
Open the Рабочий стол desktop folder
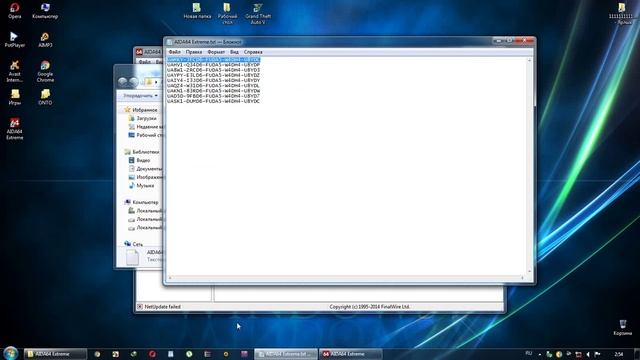[227, 13]
